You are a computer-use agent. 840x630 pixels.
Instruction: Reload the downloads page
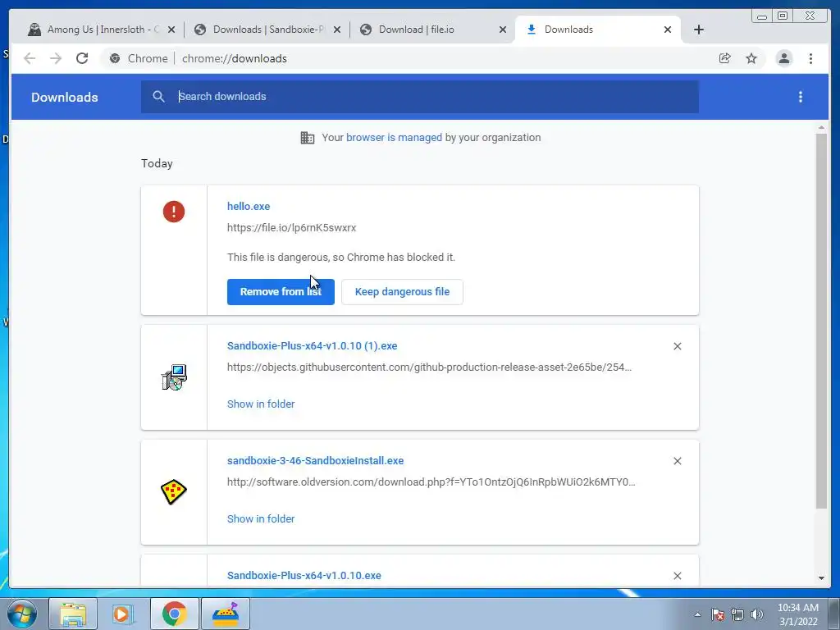pyautogui.click(x=82, y=58)
